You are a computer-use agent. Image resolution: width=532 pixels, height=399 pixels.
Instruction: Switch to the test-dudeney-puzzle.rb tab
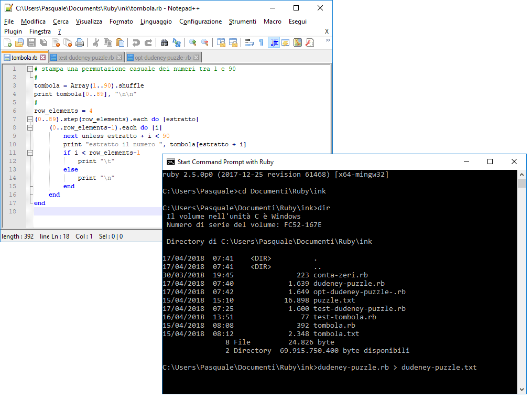[x=86, y=58]
